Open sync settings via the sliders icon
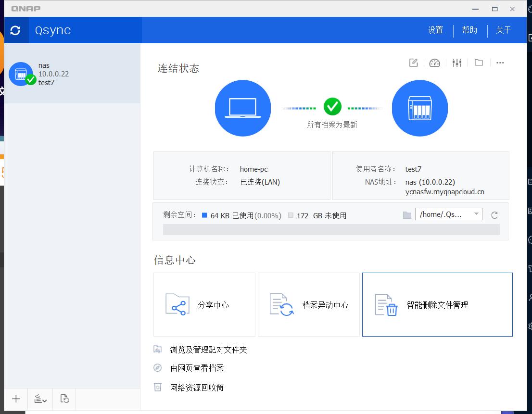The height and width of the screenshot is (414, 532). 456,63
